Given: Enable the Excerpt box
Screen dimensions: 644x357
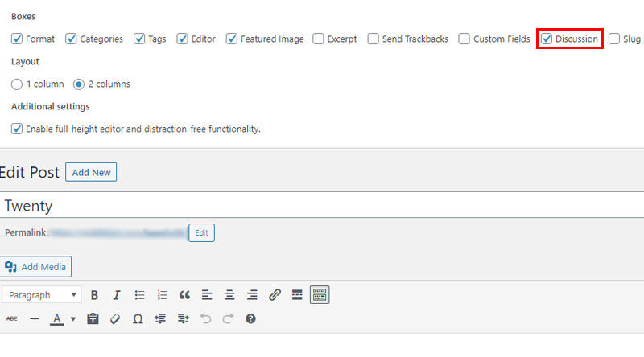Looking at the screenshot, I should pyautogui.click(x=318, y=39).
